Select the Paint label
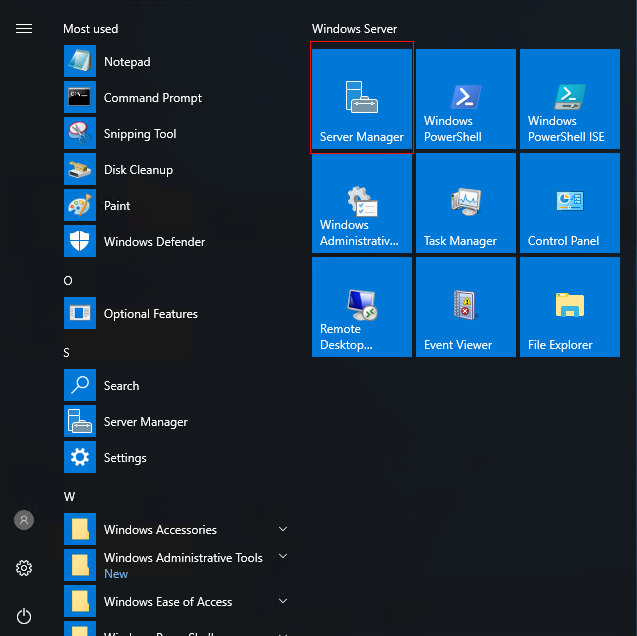This screenshot has width=637, height=636. coord(117,206)
